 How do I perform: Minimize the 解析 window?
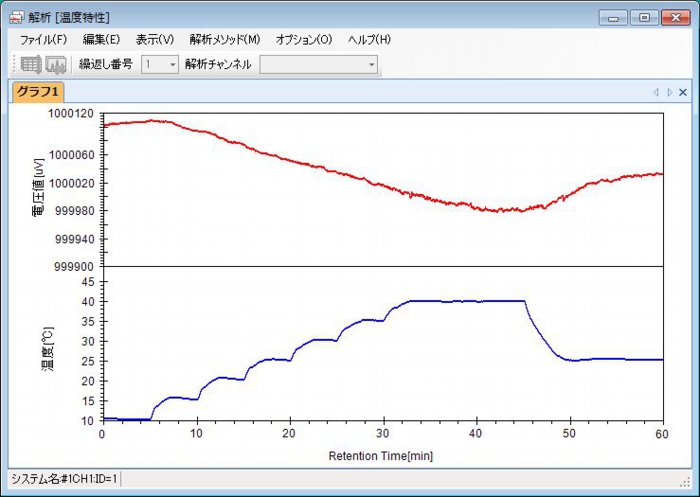[x=613, y=18]
